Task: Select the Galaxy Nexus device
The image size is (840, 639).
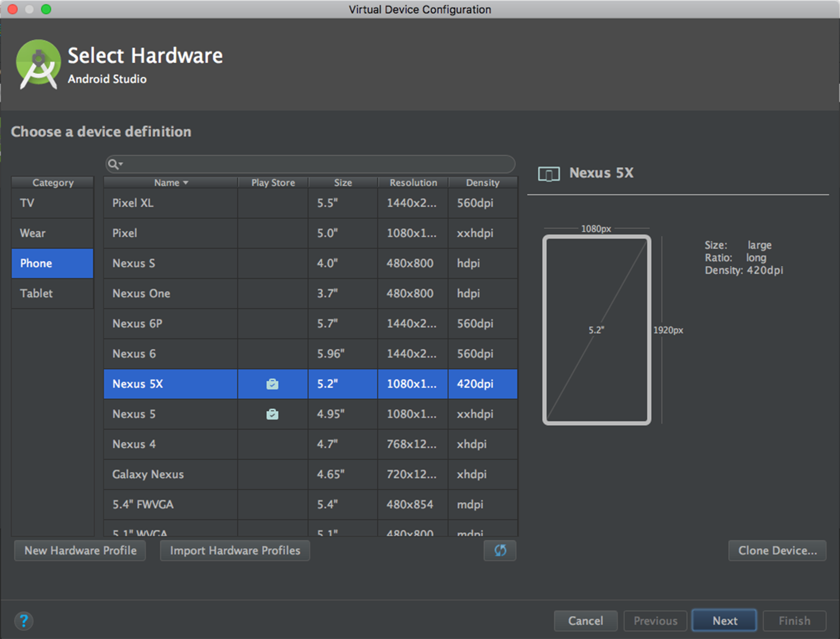Action: point(148,474)
